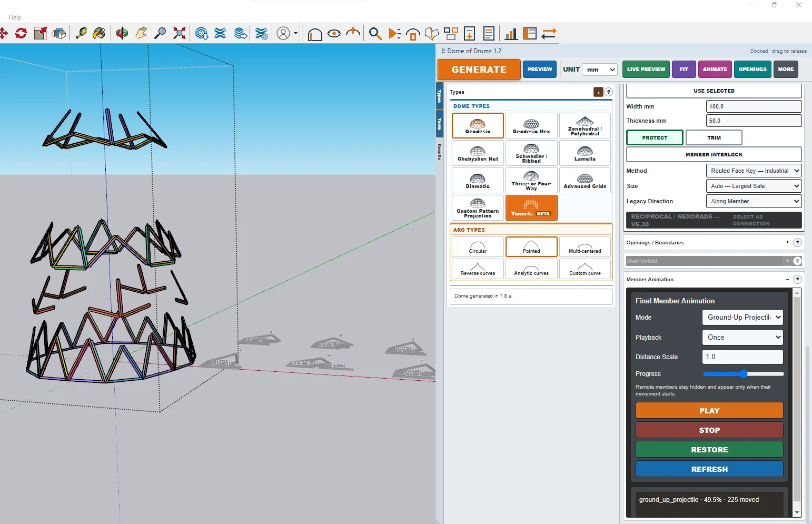Click the Thickness mm input field
Screen dimensions: 812x524
pos(754,121)
